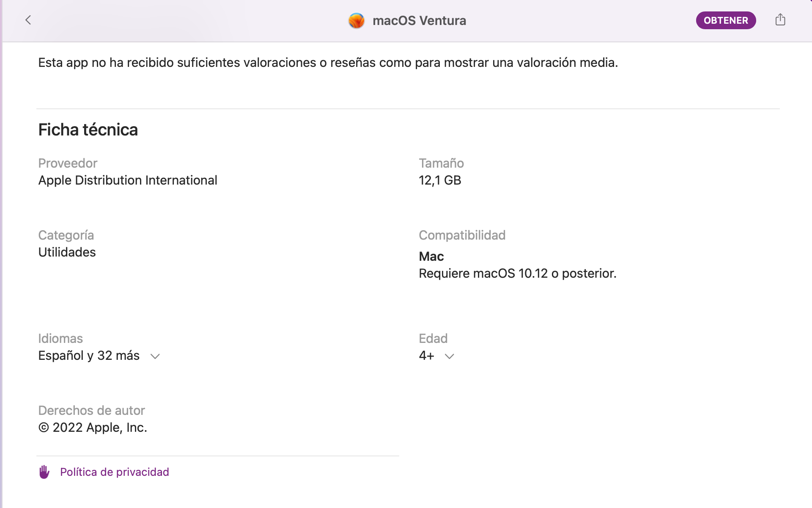Open the Política de privacidad link
Screen dimensions: 812x508
(x=114, y=472)
